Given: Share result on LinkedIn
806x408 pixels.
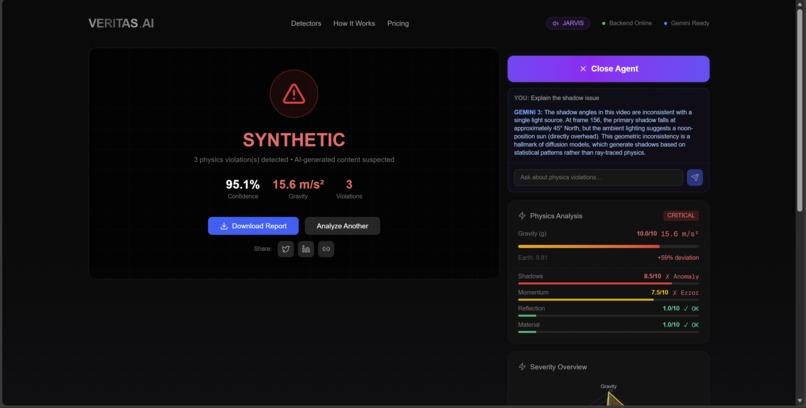Looking at the screenshot, I should (x=306, y=249).
